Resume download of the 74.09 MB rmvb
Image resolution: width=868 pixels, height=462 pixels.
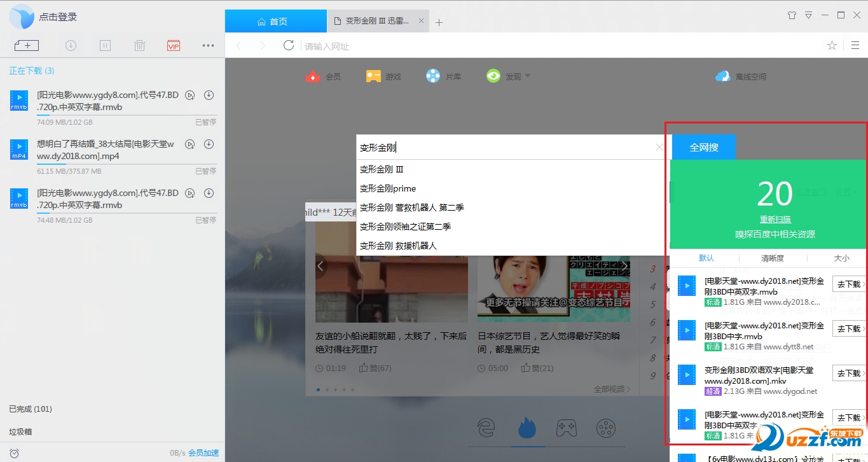(x=209, y=95)
